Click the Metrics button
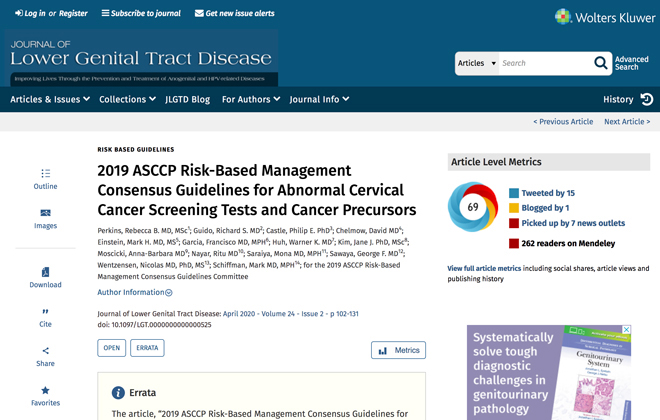The height and width of the screenshot is (420, 660). 398,350
